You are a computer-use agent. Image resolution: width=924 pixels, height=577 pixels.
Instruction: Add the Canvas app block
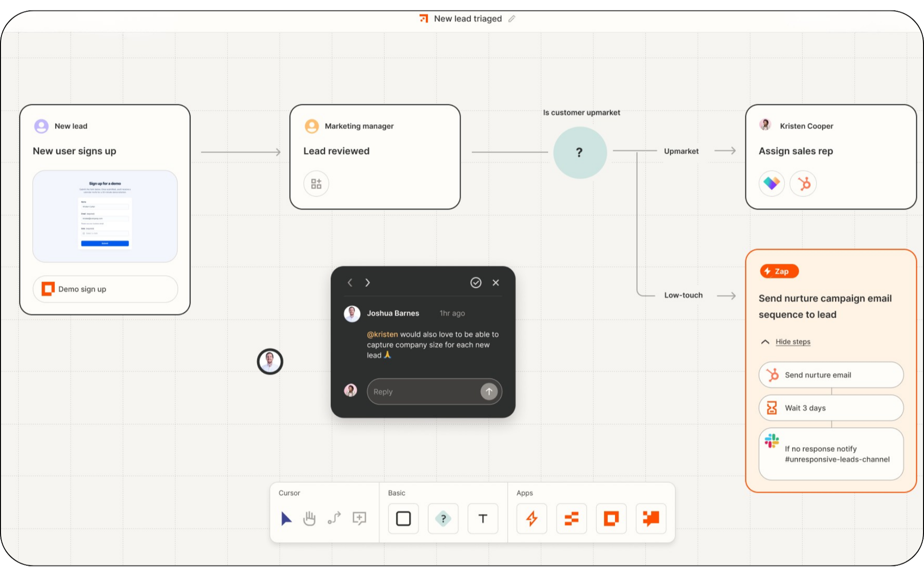[651, 519]
